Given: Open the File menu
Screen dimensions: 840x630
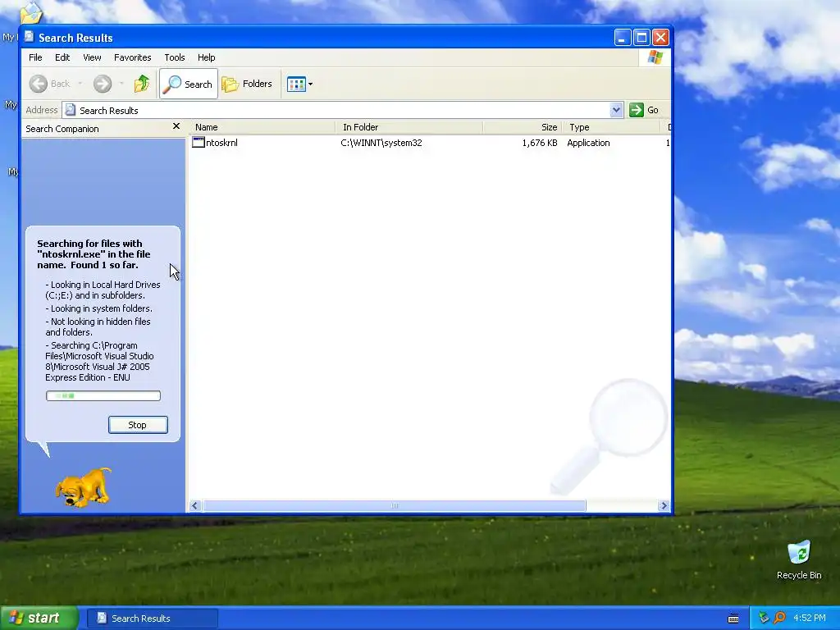Looking at the screenshot, I should pos(35,57).
